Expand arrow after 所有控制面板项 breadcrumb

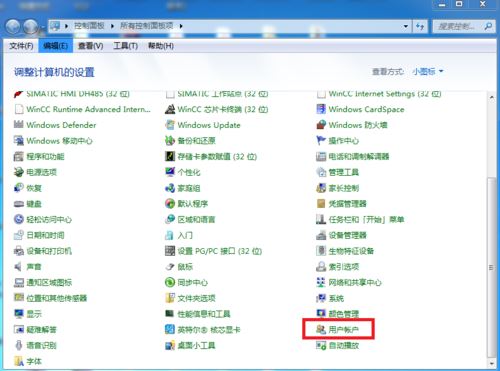tap(181, 26)
